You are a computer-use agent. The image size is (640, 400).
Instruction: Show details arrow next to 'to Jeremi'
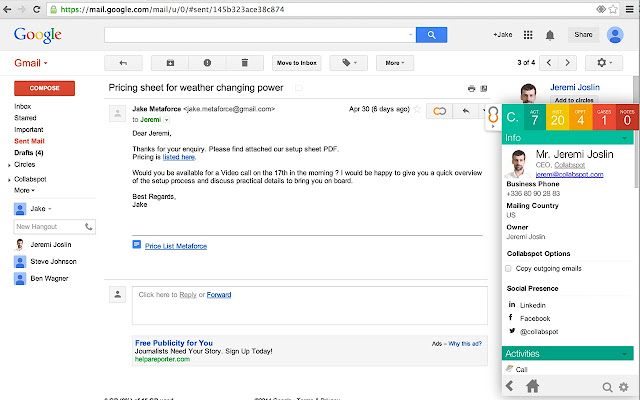point(167,120)
